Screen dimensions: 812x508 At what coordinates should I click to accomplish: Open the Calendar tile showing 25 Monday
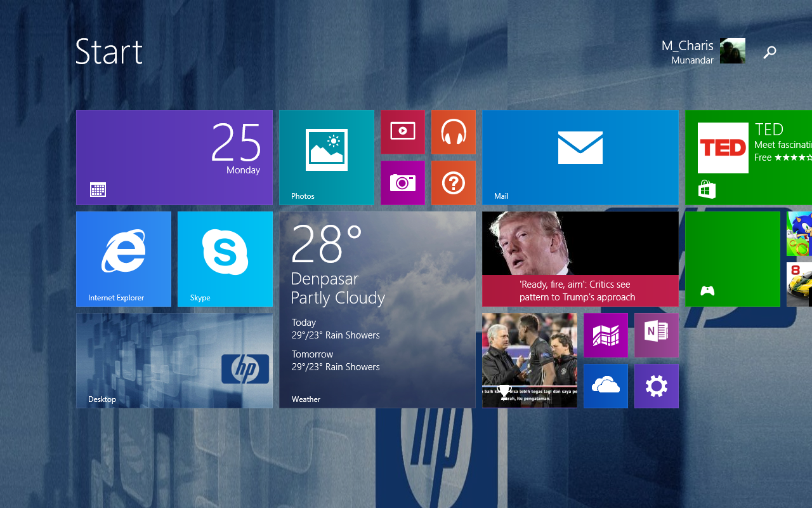(174, 157)
